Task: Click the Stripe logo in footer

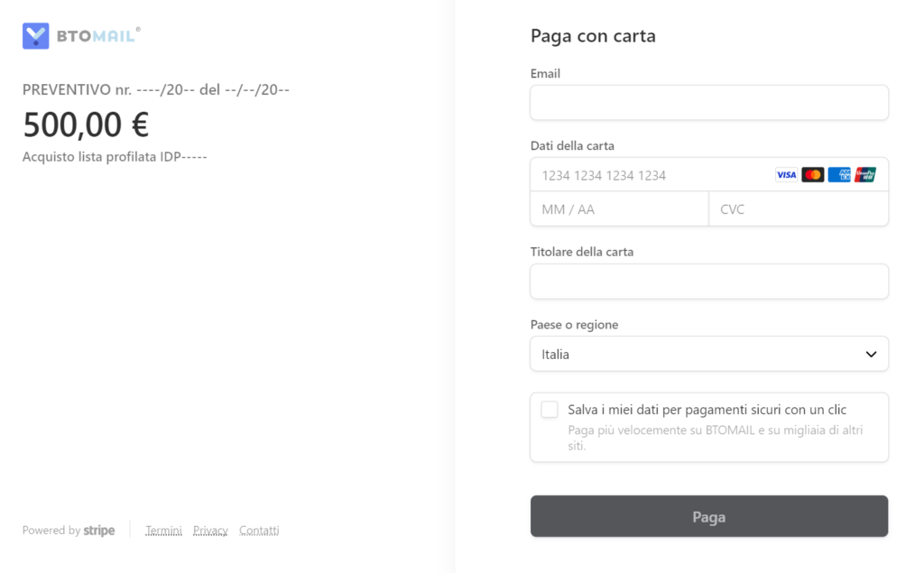Action: (x=99, y=531)
